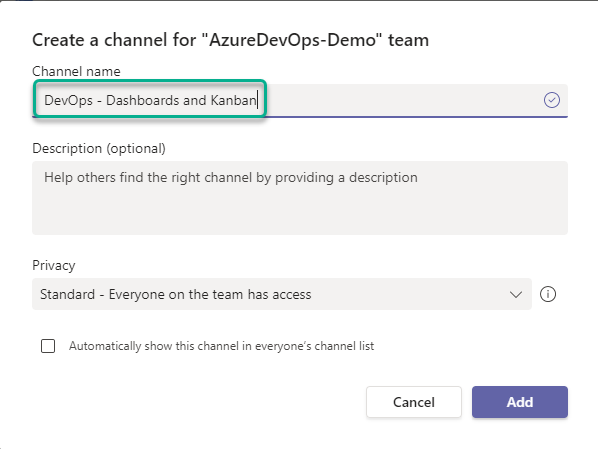Click the 'Privacy' section label

[x=54, y=266]
